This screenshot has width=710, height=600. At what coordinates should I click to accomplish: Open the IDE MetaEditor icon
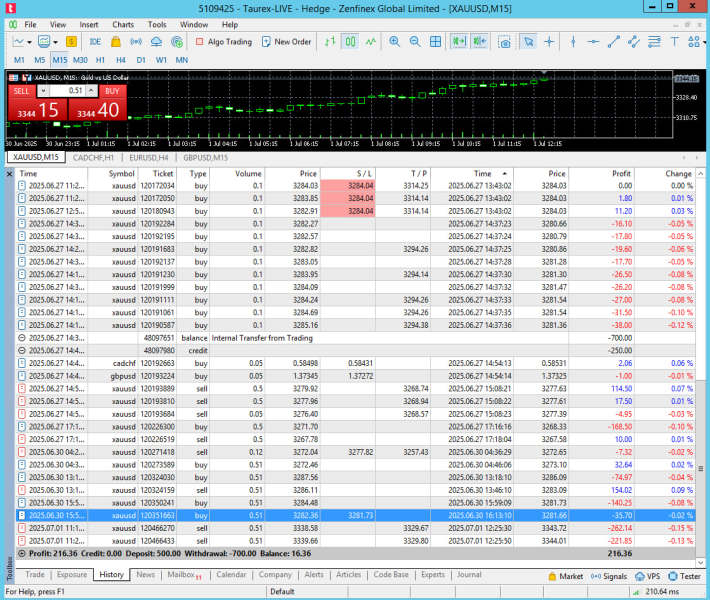pyautogui.click(x=95, y=42)
